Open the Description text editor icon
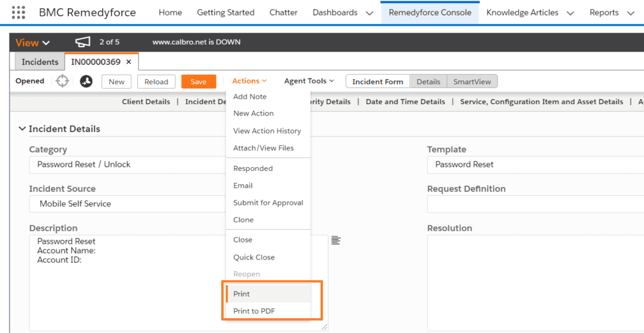This screenshot has width=644, height=333. pos(336,240)
